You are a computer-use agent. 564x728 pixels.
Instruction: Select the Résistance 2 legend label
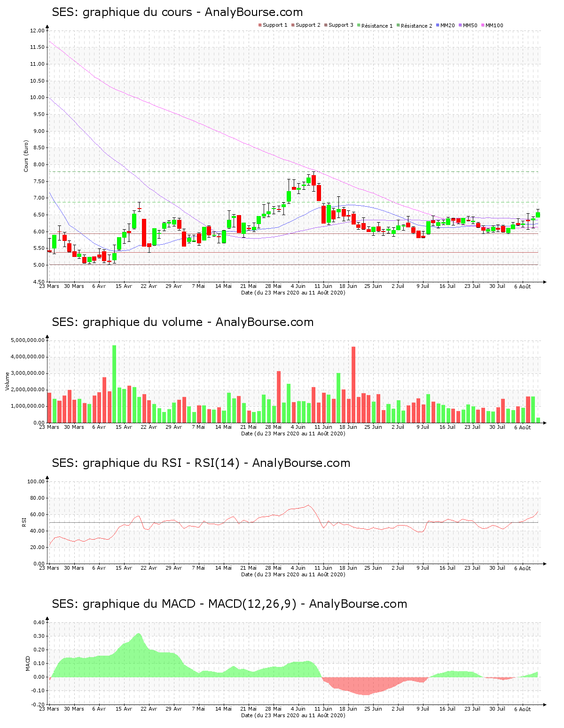coord(416,26)
